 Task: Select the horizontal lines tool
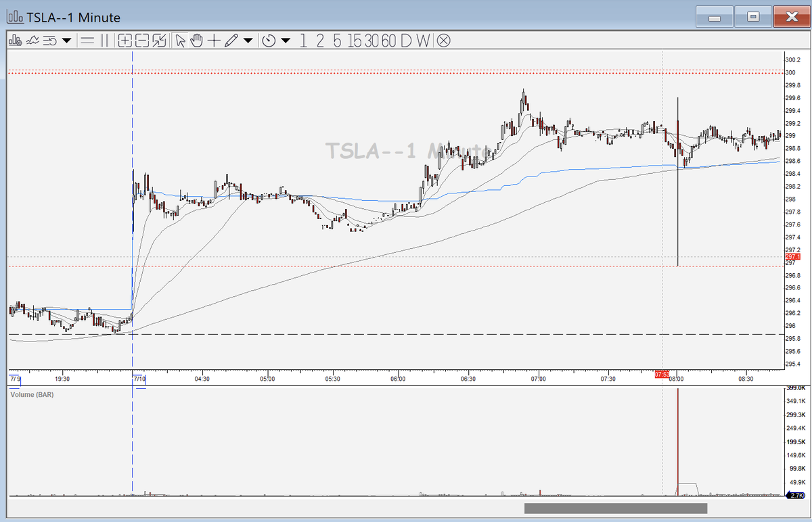click(x=87, y=41)
